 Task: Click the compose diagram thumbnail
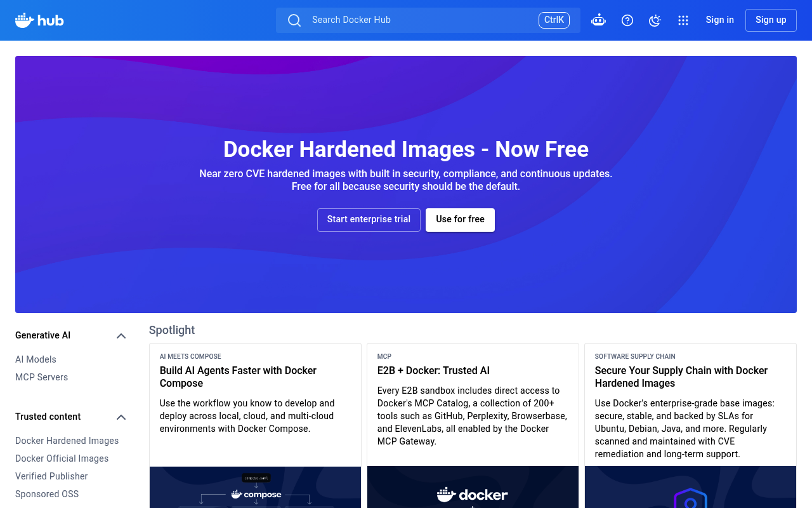click(x=255, y=487)
